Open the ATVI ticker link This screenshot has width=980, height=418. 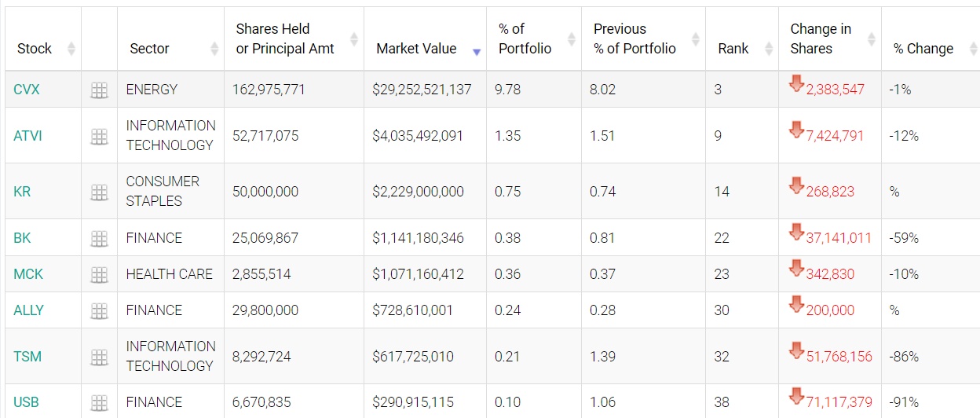click(x=28, y=136)
